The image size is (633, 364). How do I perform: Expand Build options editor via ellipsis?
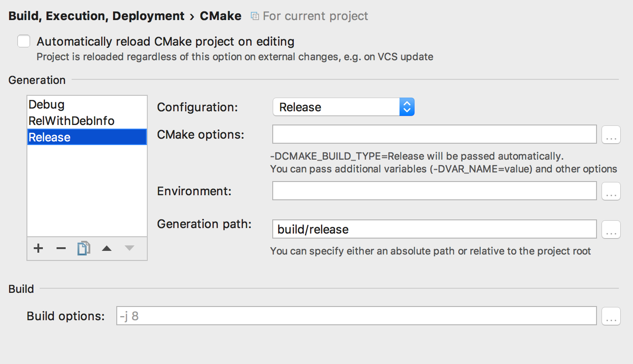[611, 316]
